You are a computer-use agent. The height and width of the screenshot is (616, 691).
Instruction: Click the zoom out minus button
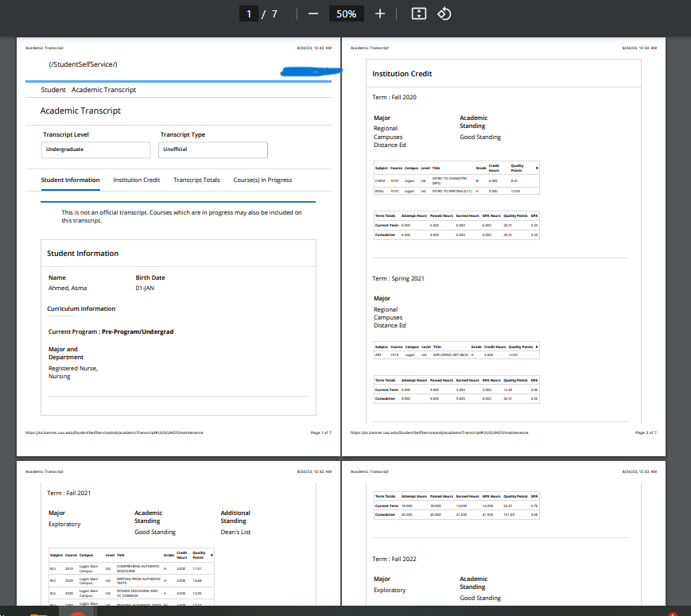click(x=313, y=14)
